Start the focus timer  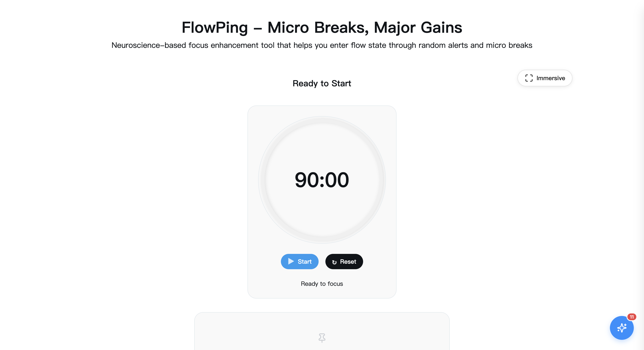click(299, 261)
